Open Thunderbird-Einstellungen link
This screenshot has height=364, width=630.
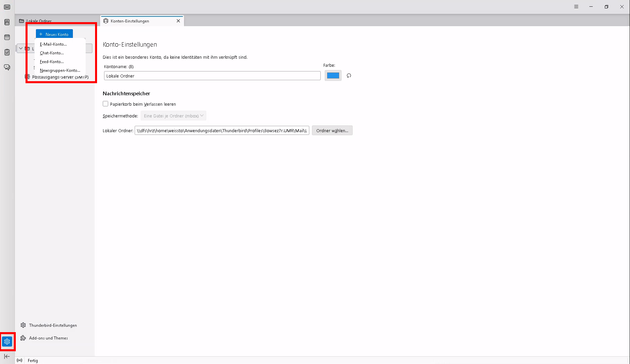pos(53,325)
